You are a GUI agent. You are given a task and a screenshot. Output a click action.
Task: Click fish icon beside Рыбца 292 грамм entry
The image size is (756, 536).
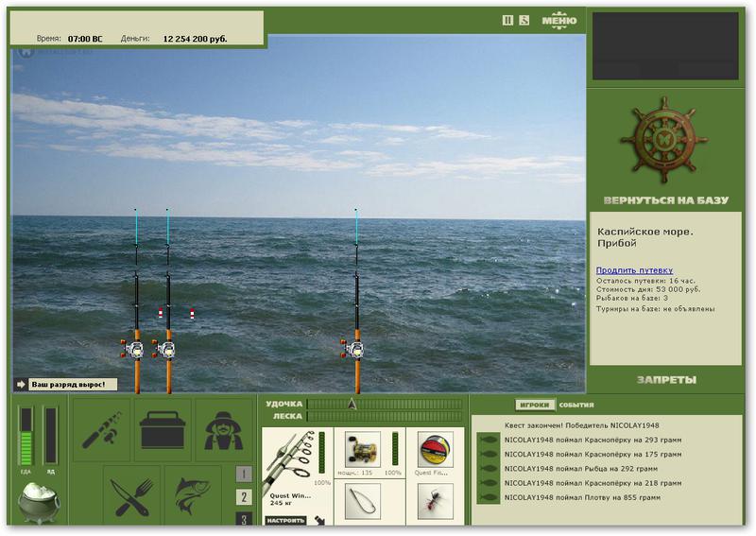(x=488, y=469)
